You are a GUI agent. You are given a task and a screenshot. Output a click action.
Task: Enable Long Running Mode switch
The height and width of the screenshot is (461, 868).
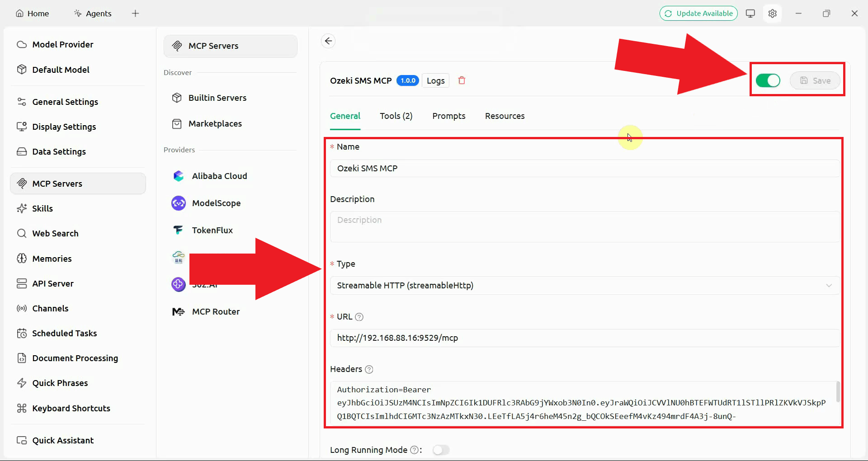coord(441,450)
